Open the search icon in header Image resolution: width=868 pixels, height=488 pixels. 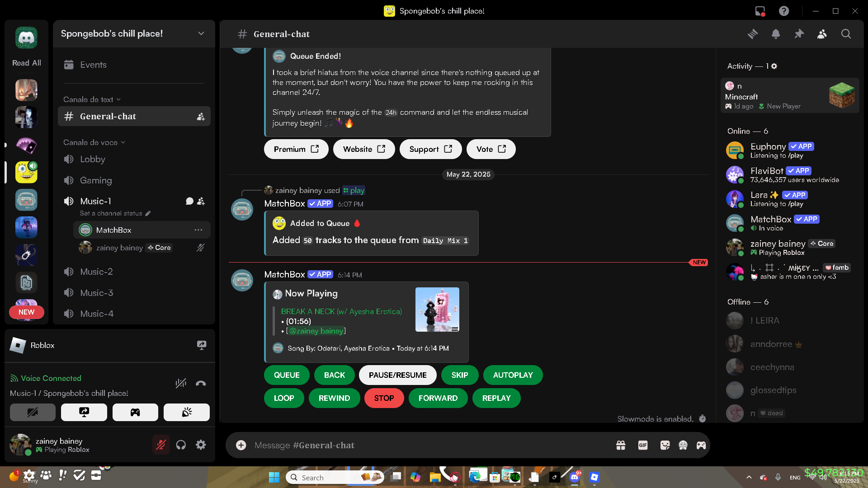[x=846, y=34]
